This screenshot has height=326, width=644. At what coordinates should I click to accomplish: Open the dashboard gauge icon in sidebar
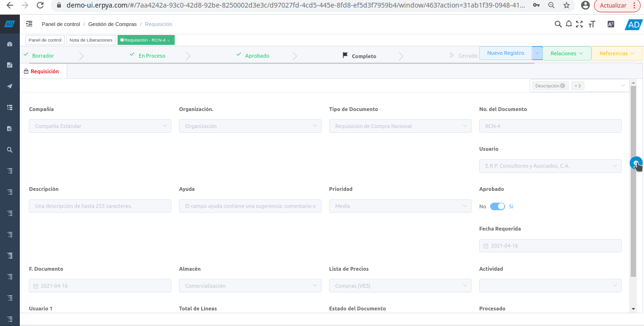(9, 44)
